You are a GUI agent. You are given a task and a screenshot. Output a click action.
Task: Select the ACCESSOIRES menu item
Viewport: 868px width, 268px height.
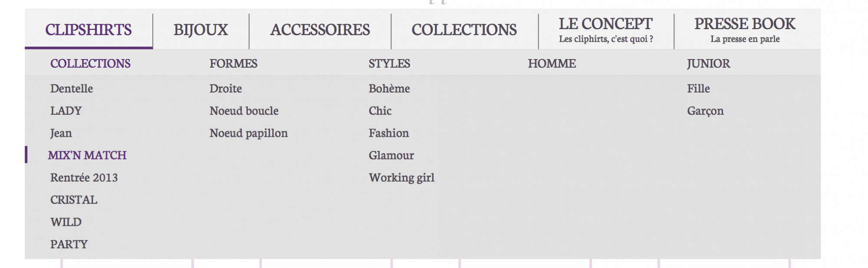click(x=320, y=30)
